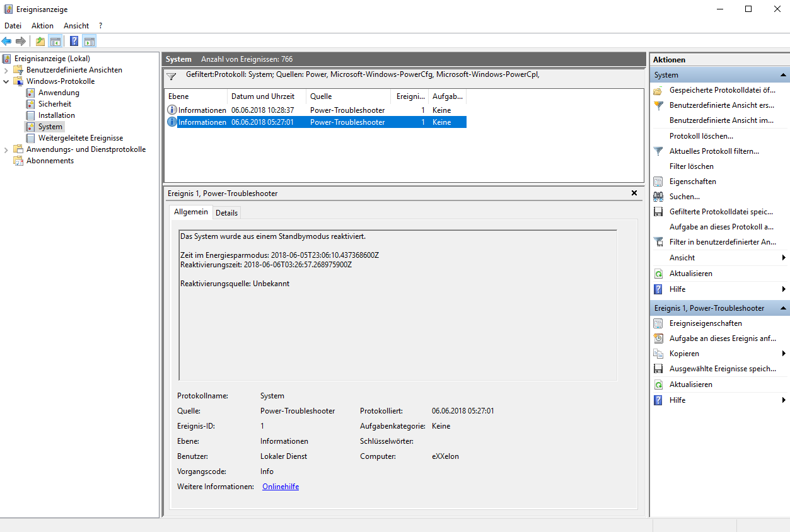Click the Abonnements folder icon in the tree

point(18,161)
